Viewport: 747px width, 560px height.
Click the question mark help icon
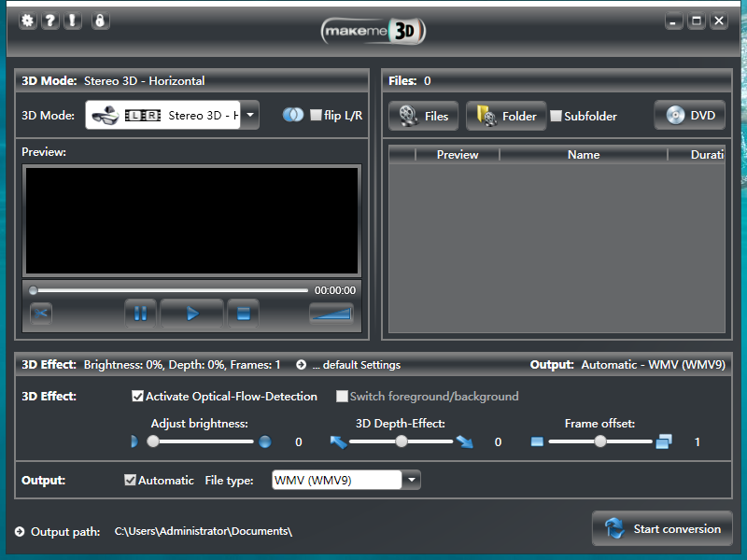coord(50,21)
